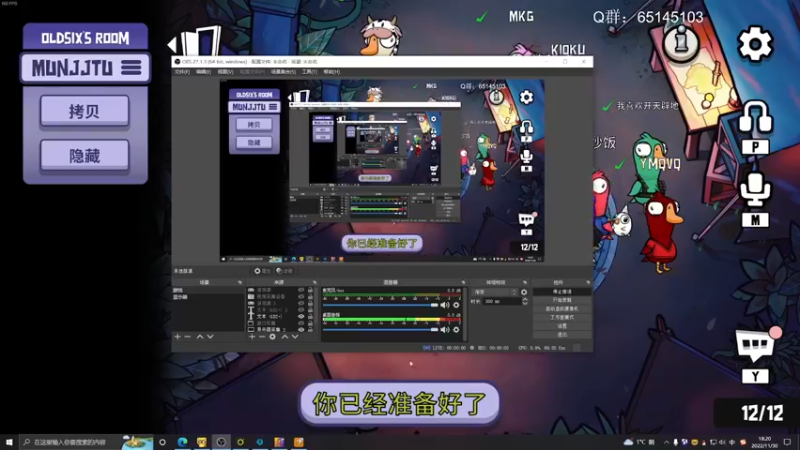Open source properties gear below sources list
The width and height of the screenshot is (800, 450).
(x=272, y=337)
